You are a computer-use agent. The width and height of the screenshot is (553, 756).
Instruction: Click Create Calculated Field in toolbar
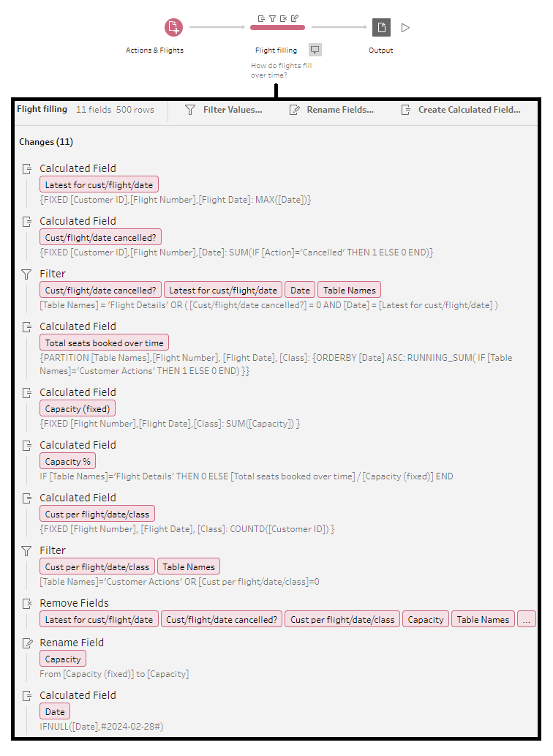[461, 110]
